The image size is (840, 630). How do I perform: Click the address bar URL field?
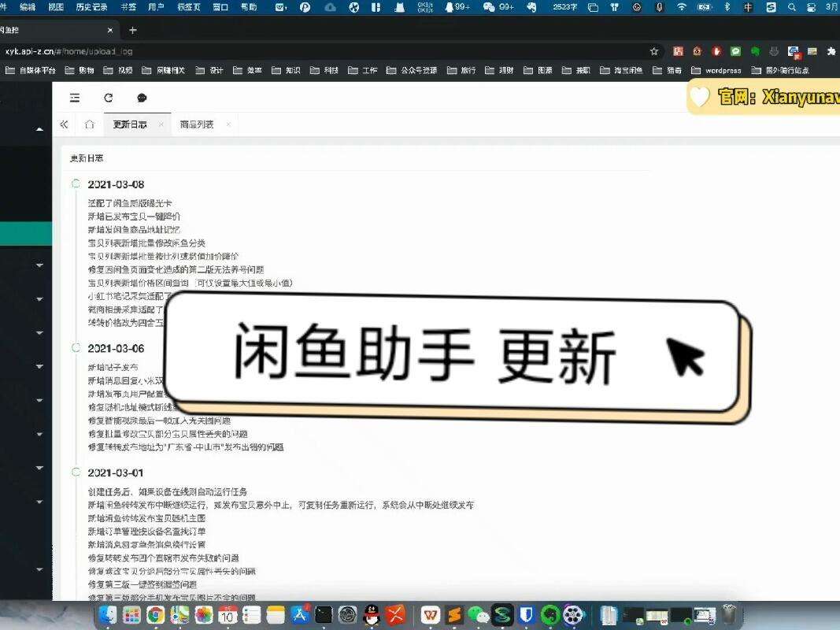point(321,51)
